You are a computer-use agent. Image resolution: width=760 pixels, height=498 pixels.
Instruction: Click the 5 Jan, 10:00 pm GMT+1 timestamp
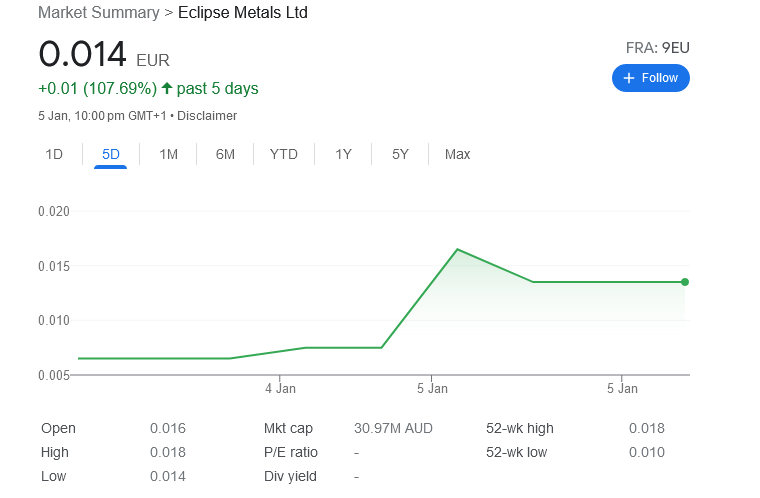102,116
